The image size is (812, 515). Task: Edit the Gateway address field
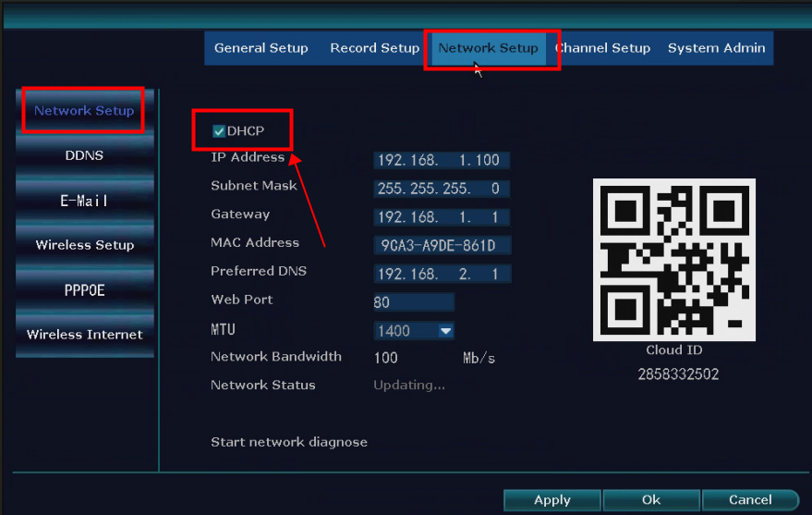(x=442, y=217)
